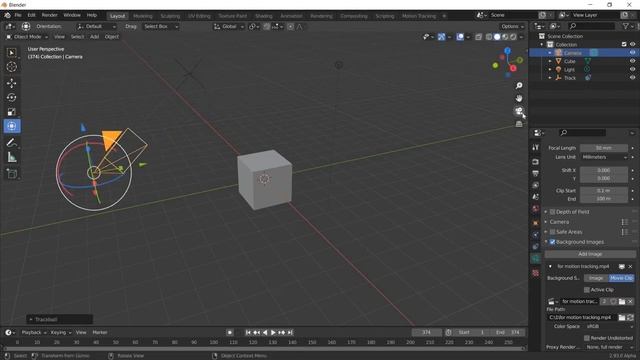
Task: Select the Cursor tool
Action: tap(11, 67)
